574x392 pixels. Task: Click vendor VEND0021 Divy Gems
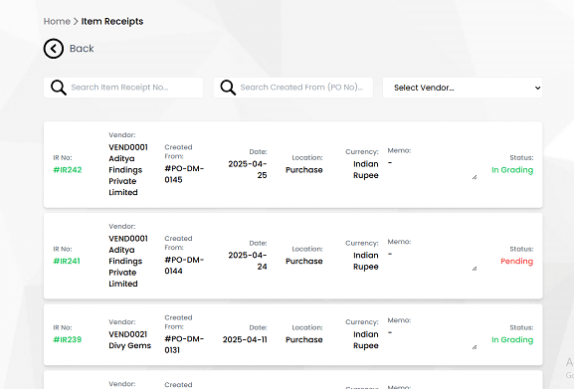tap(130, 340)
